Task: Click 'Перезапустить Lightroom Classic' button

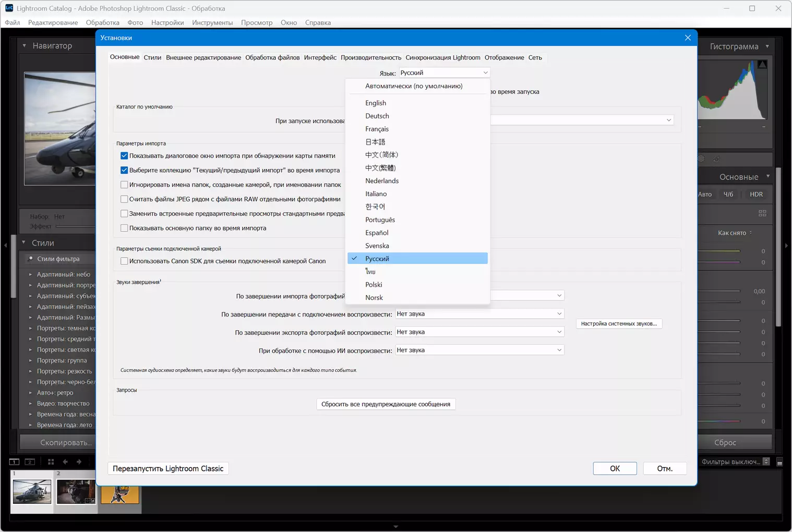Action: coord(168,468)
